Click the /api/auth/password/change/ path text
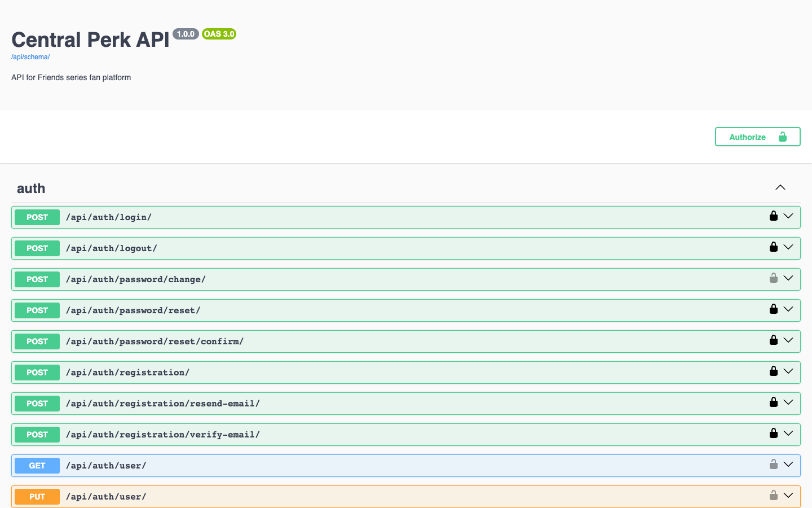The height and width of the screenshot is (508, 812). (136, 279)
